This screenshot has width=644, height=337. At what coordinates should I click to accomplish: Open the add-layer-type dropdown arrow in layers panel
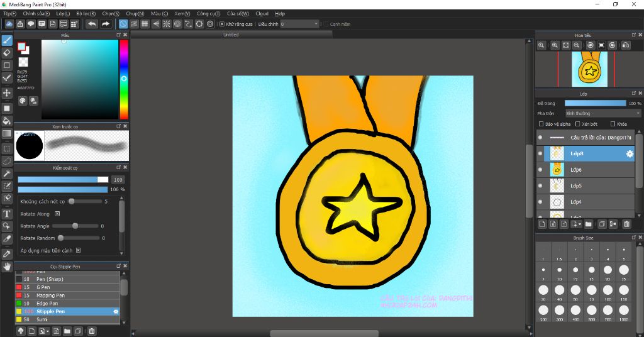coord(580,224)
